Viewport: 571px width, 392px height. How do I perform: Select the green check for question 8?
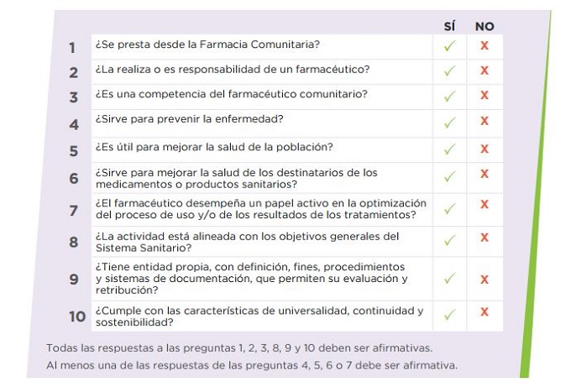pyautogui.click(x=449, y=240)
